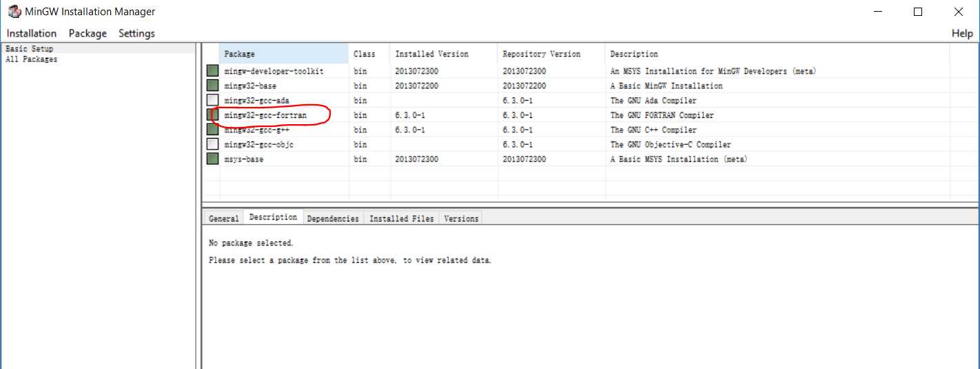Select the mingw32-gcc-ada package name

pyautogui.click(x=258, y=101)
